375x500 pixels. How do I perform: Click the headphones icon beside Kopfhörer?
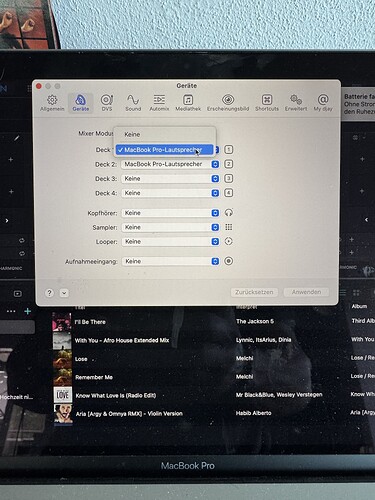point(228,213)
